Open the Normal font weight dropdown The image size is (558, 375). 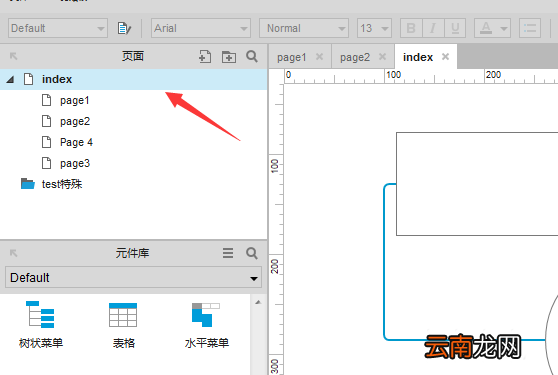pyautogui.click(x=304, y=28)
